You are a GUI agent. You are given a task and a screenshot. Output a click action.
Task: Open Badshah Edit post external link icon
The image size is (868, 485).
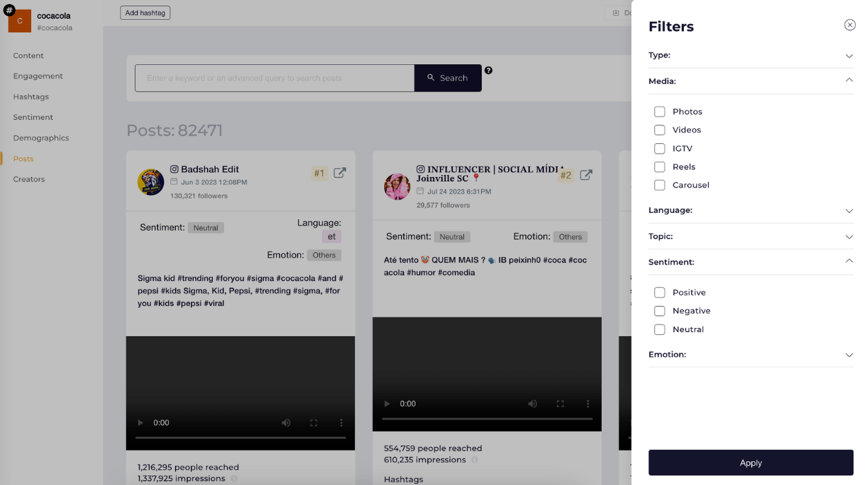click(x=340, y=173)
